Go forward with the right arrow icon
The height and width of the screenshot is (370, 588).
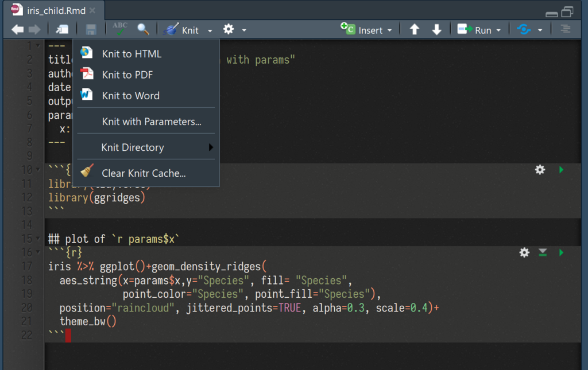point(34,29)
